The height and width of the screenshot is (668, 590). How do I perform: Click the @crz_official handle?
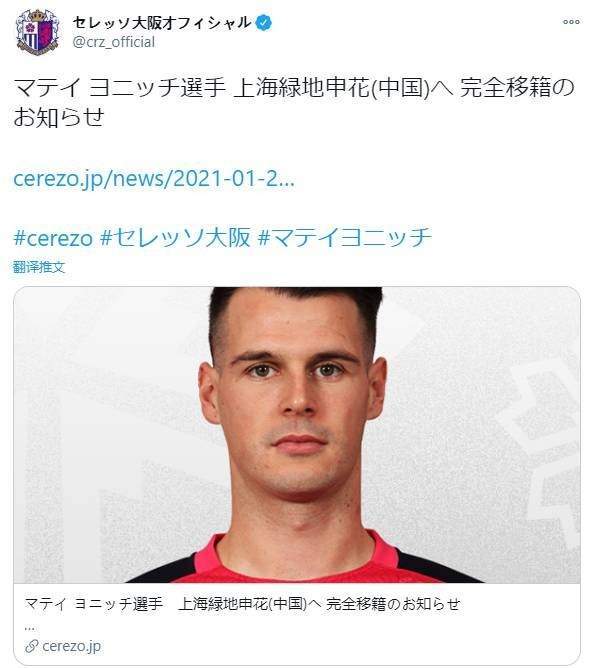pos(114,42)
